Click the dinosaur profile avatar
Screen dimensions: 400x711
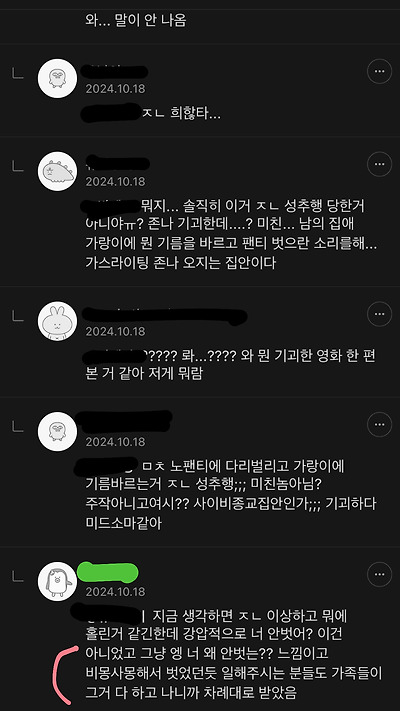click(58, 171)
